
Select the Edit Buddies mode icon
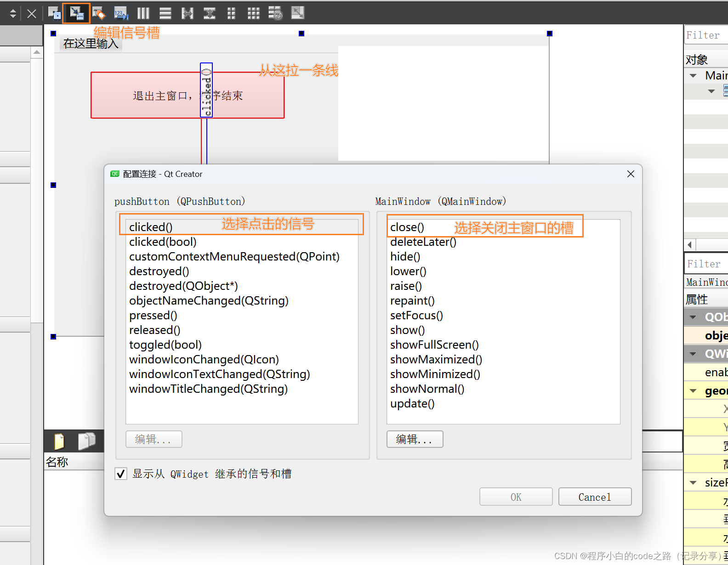click(98, 13)
